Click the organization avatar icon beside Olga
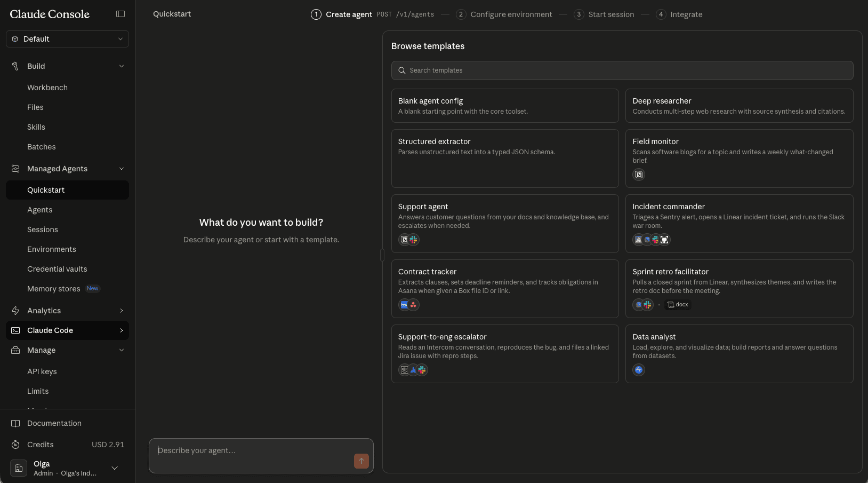 [19, 468]
